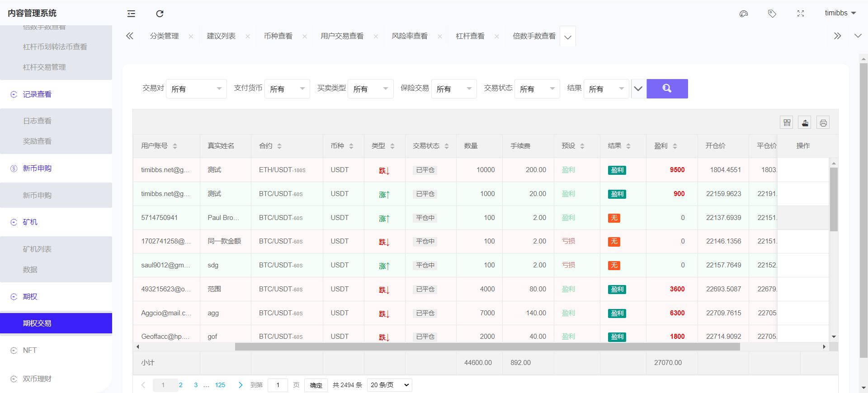Click the tag note icon in header
The image size is (868, 393).
click(x=772, y=14)
